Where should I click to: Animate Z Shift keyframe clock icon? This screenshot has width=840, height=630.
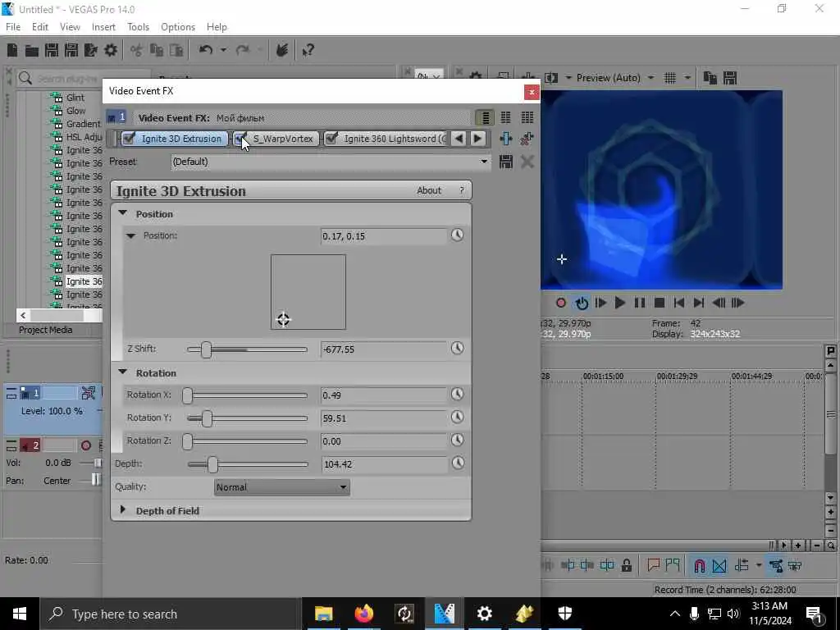pos(457,348)
